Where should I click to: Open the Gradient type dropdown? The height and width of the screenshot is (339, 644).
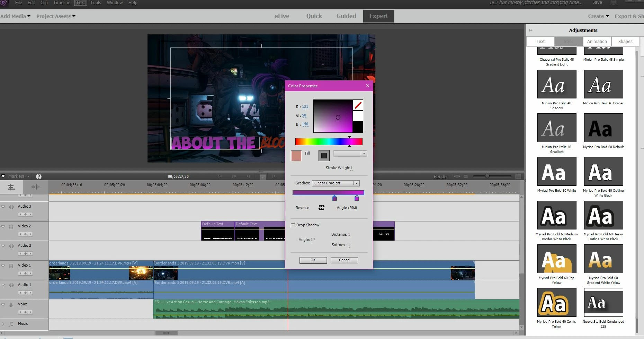pos(336,183)
